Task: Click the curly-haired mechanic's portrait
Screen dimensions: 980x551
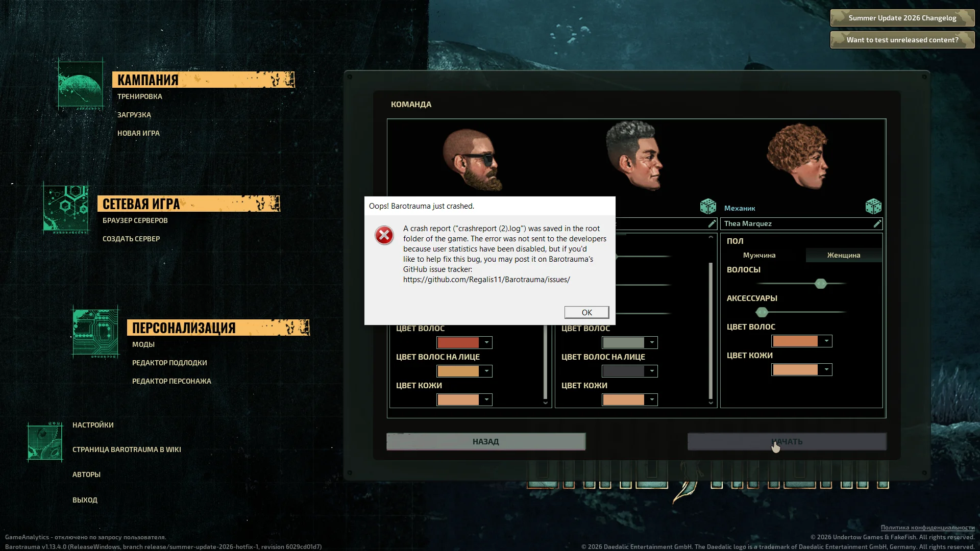Action: click(x=797, y=156)
